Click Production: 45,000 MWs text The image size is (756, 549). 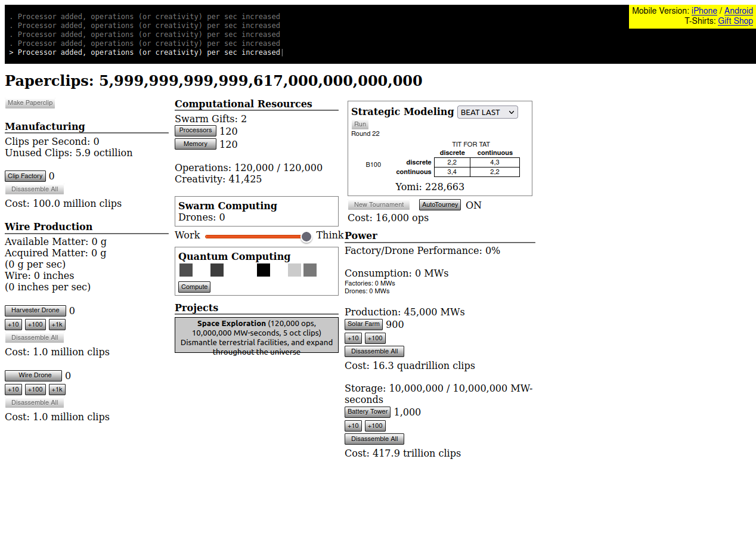pyautogui.click(x=405, y=312)
